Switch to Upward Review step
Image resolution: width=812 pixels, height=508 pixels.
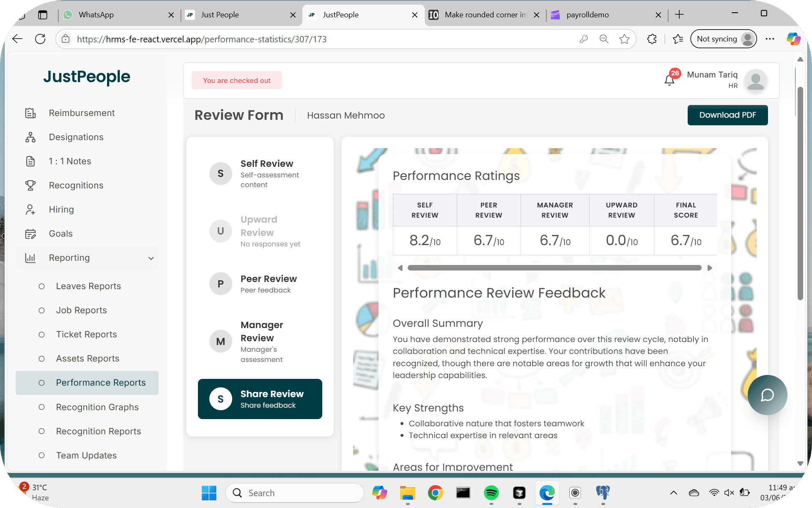(260, 231)
